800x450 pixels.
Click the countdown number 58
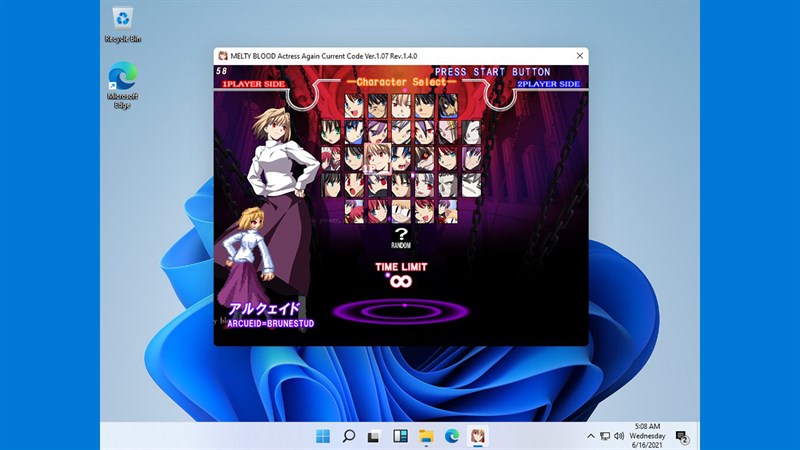221,71
